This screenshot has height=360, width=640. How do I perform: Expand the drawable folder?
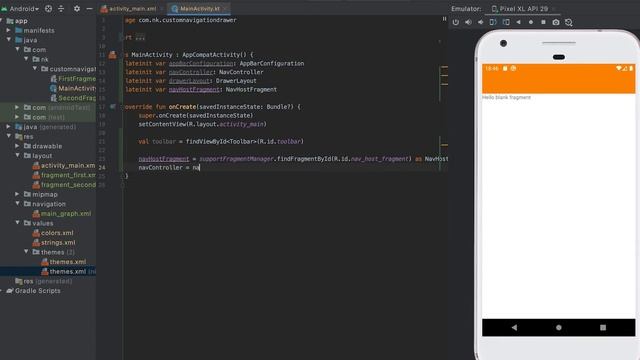point(17,146)
